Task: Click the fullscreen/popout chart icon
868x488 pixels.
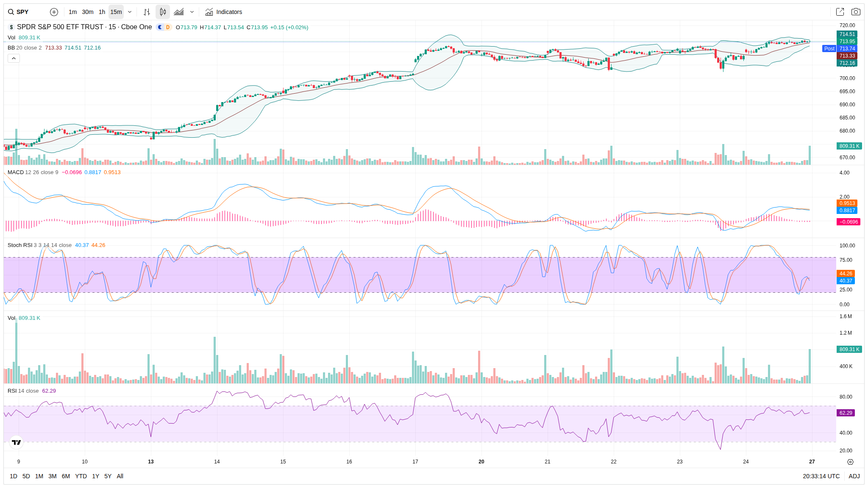Action: [x=840, y=12]
